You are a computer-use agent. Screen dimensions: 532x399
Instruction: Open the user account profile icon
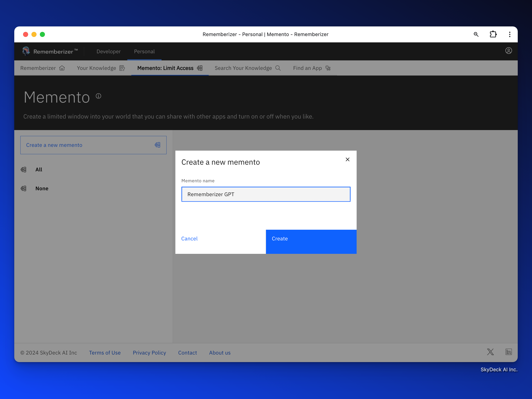[509, 51]
